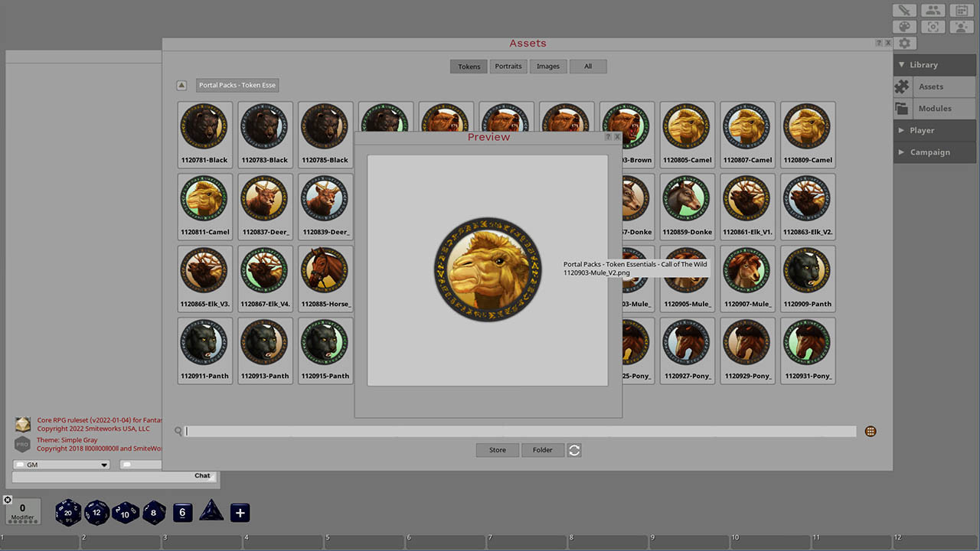
Task: Click the Store button
Action: pos(497,450)
